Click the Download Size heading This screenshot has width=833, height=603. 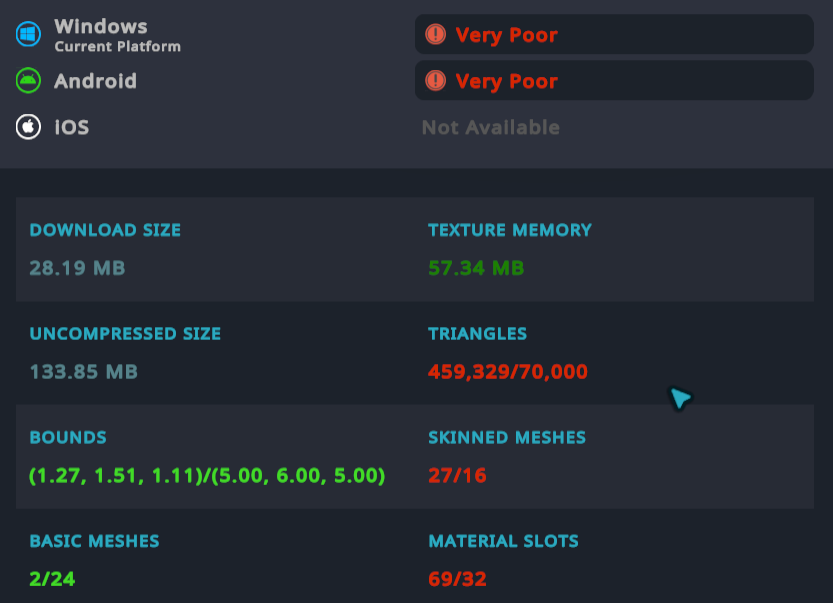[105, 230]
